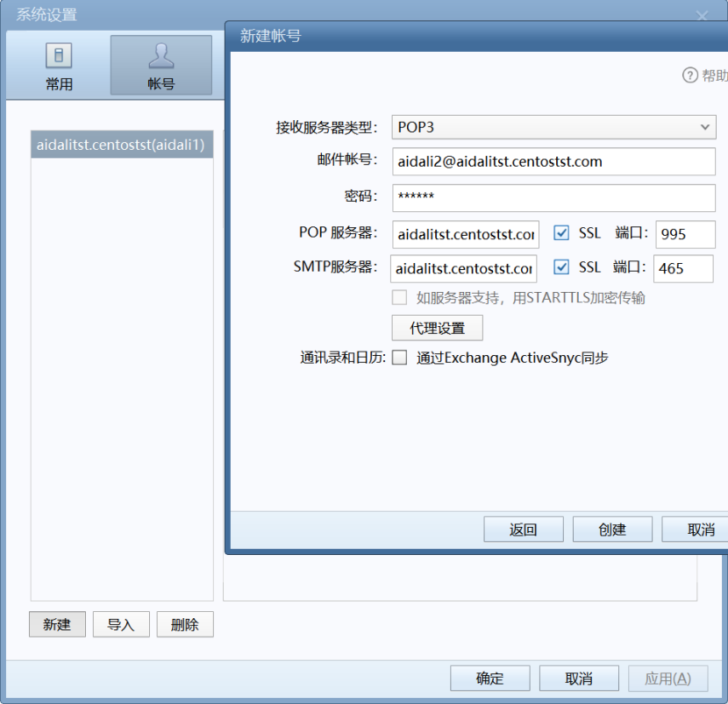Uncheck the POP server SSL checkbox
The image size is (728, 704).
click(561, 233)
